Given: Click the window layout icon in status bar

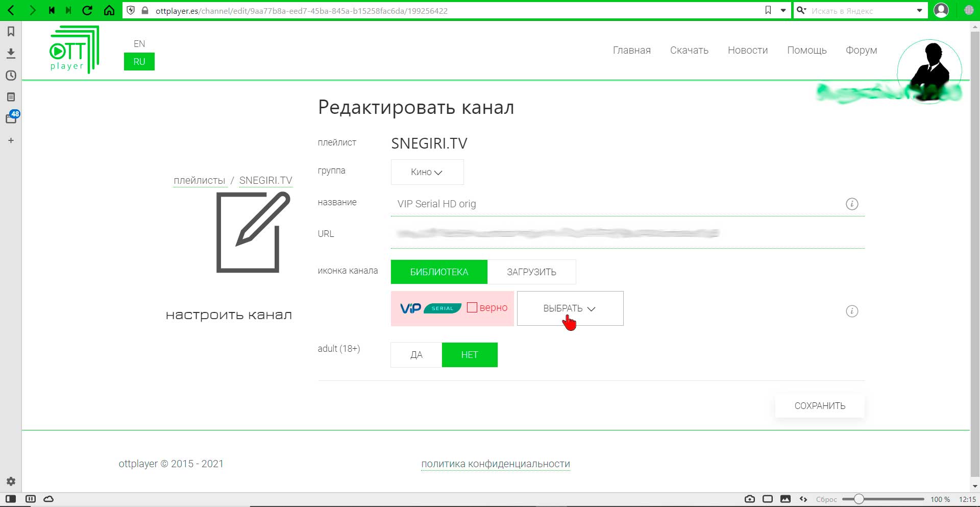Looking at the screenshot, I should (768, 499).
